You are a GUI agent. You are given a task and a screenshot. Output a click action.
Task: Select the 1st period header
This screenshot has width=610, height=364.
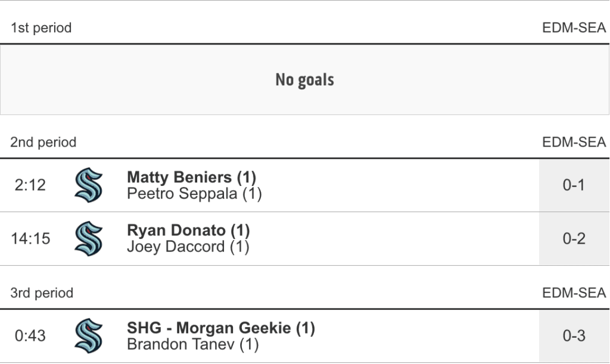41,28
